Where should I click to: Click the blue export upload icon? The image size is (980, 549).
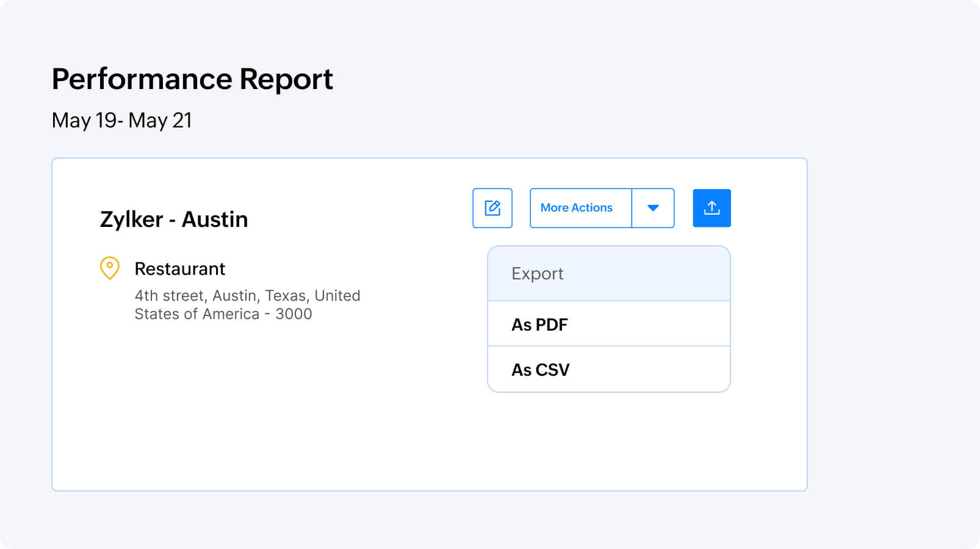pos(712,208)
